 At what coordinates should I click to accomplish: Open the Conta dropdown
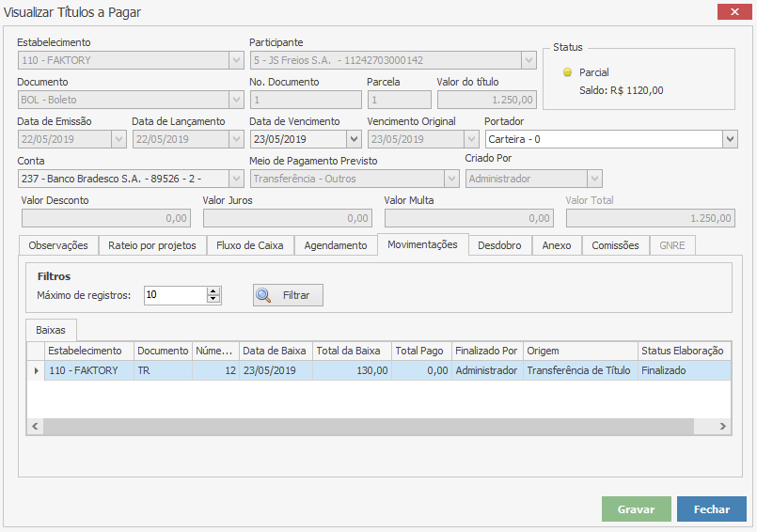click(x=235, y=179)
